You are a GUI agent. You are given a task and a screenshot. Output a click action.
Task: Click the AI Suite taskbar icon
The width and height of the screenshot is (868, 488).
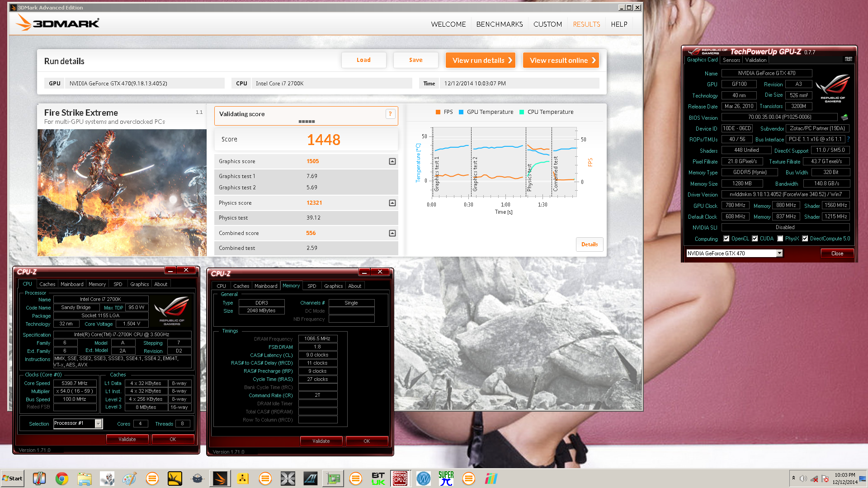point(310,479)
